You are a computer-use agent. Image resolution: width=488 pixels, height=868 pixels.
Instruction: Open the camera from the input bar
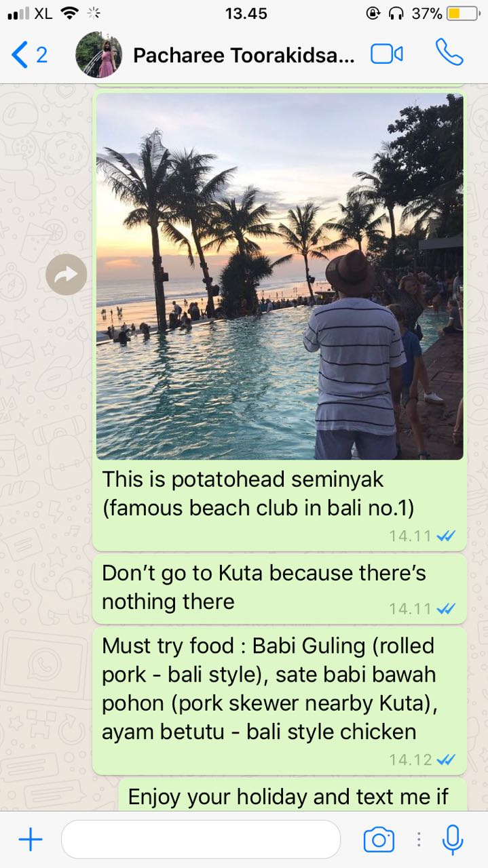click(x=379, y=840)
